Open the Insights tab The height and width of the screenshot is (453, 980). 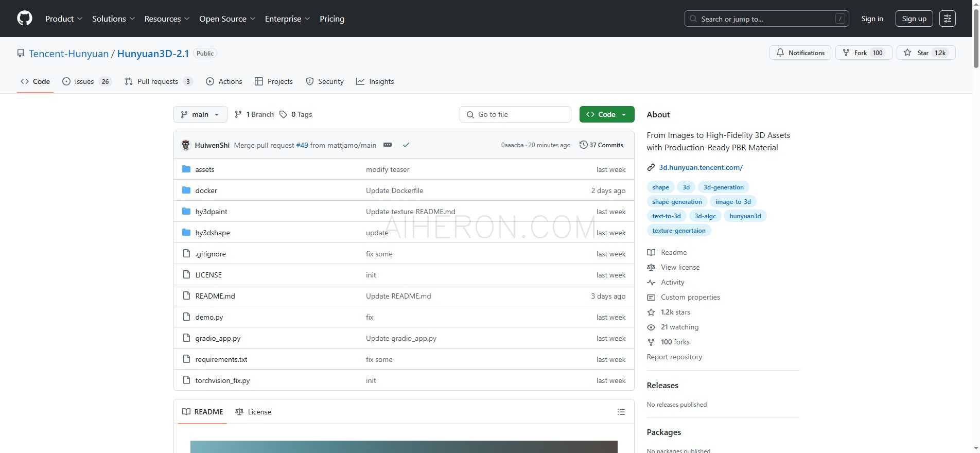(x=375, y=81)
